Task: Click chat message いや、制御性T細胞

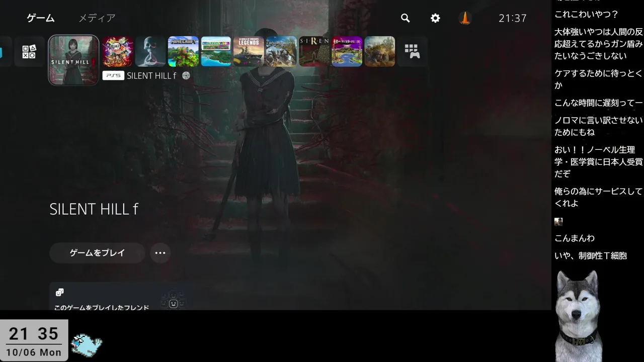Action: 591,256
